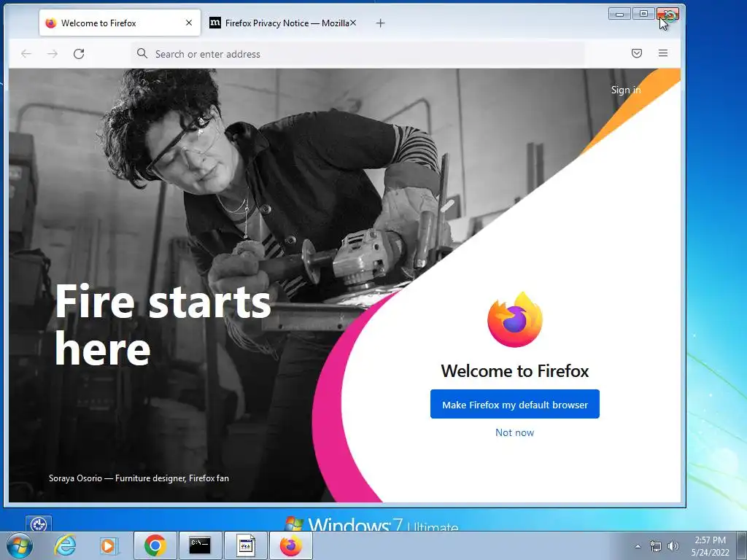The height and width of the screenshot is (560, 747).
Task: Click the Sign in link
Action: [625, 90]
